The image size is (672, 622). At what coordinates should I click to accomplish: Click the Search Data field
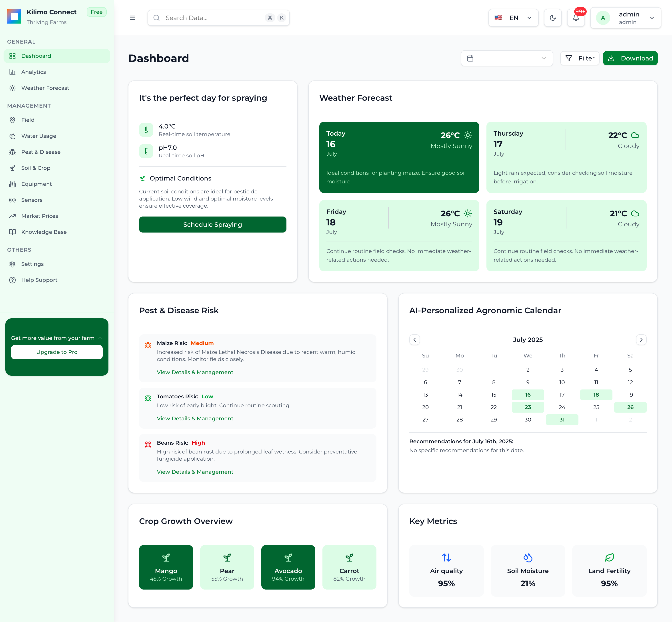218,18
